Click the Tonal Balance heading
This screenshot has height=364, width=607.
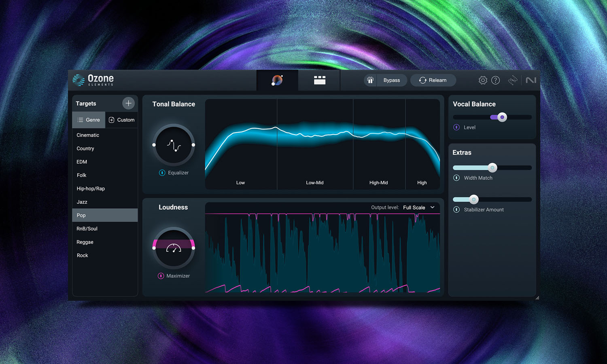pos(174,104)
